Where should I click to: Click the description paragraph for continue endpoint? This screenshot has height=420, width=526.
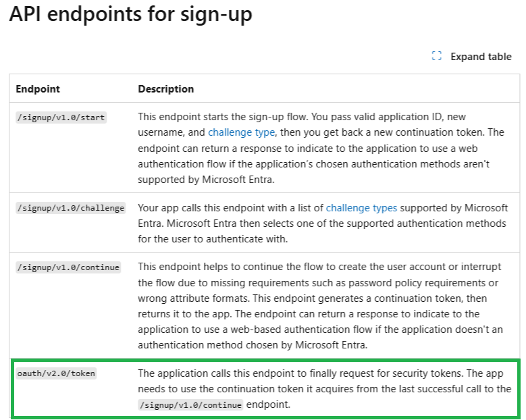pos(320,306)
